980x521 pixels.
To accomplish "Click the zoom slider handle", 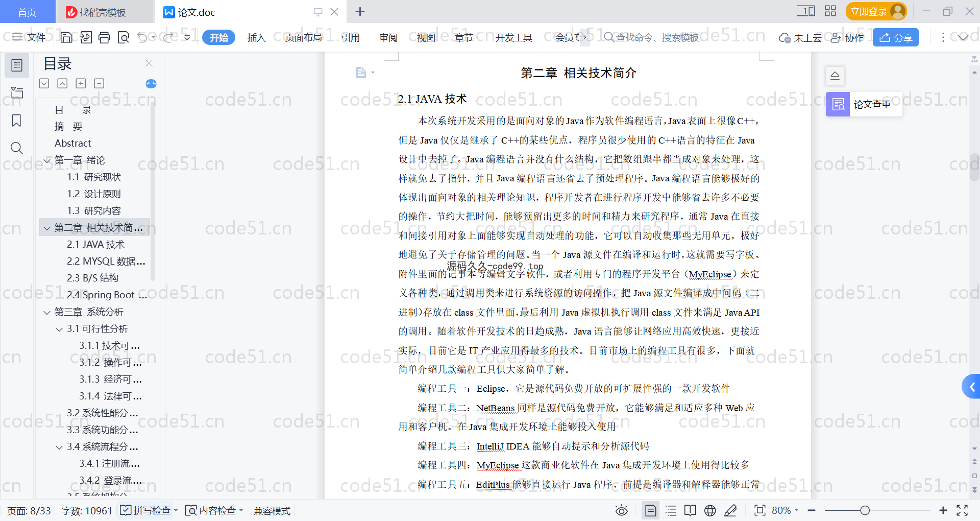I will point(865,510).
